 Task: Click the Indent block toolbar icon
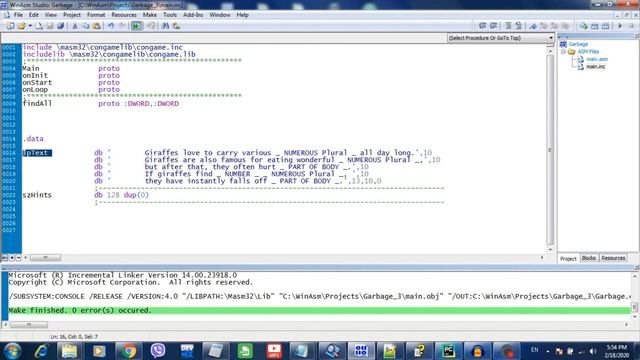[482, 26]
